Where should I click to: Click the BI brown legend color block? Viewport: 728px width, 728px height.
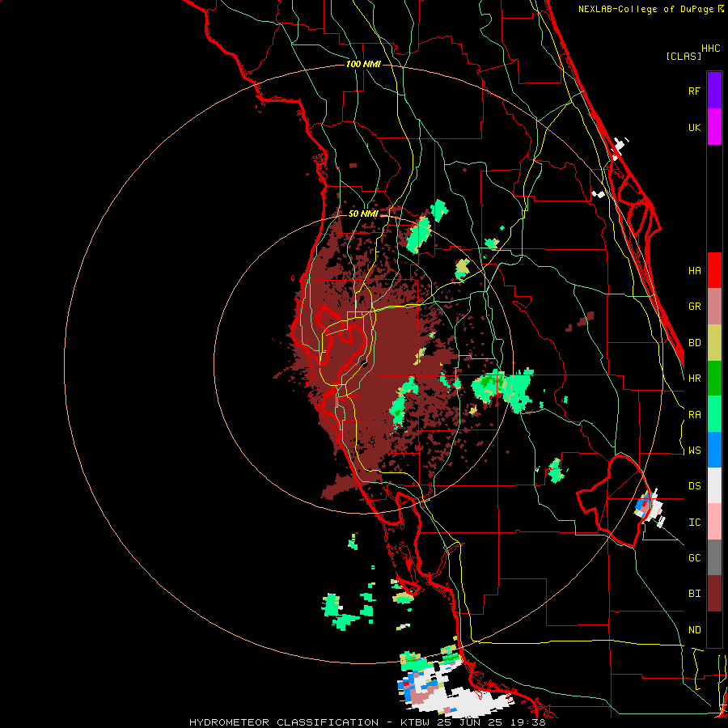[x=714, y=594]
